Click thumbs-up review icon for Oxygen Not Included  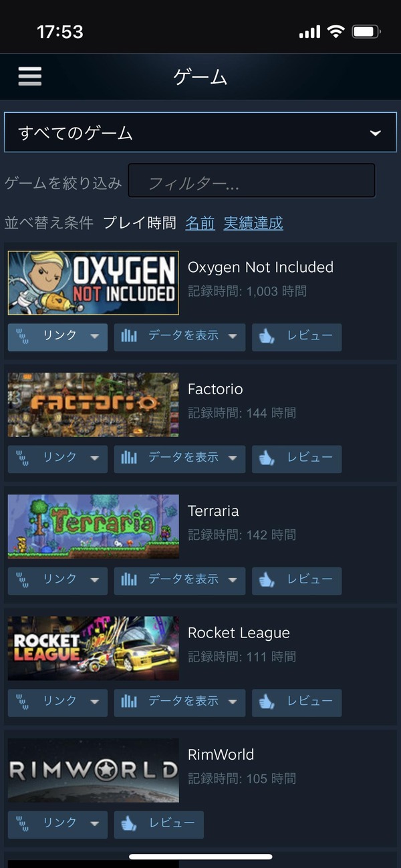[x=267, y=337]
